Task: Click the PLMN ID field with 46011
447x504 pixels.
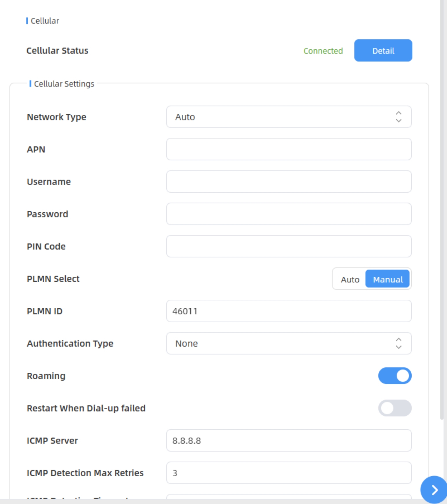Action: [x=289, y=311]
